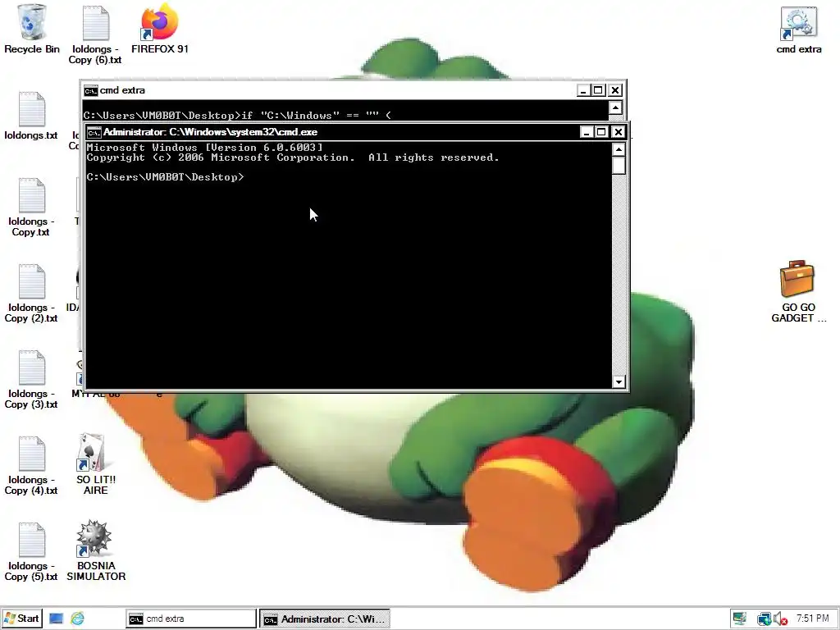Viewport: 840px width, 630px height.
Task: Click the cmd extra window title bar
Action: (336, 90)
